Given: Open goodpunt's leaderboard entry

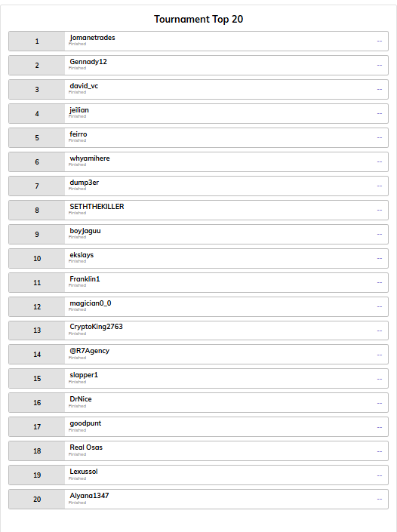Looking at the screenshot, I should 198,427.
